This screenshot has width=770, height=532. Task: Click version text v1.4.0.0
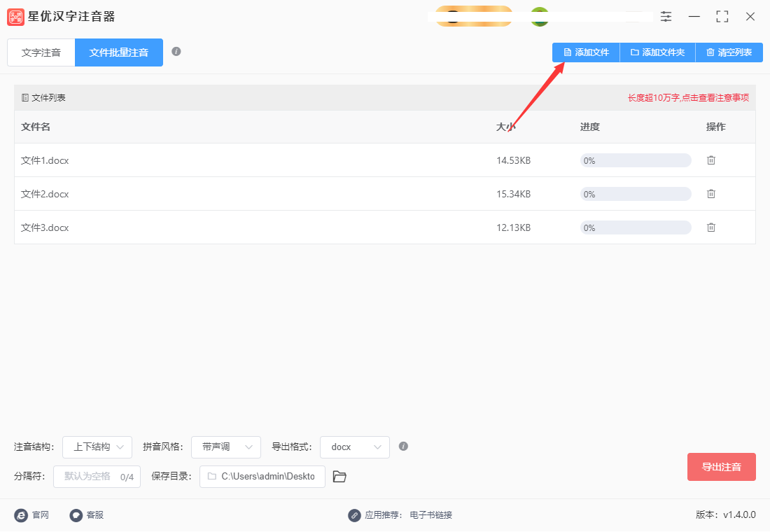(740, 514)
